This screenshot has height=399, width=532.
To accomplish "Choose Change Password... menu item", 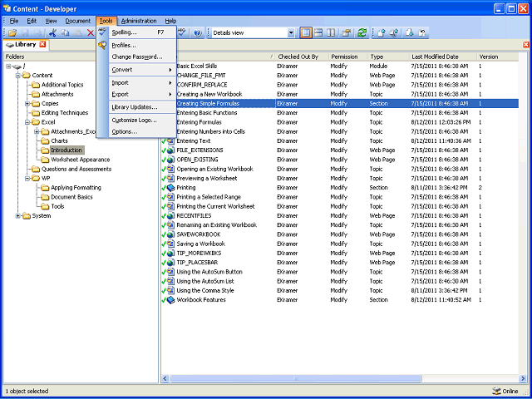I will 142,57.
